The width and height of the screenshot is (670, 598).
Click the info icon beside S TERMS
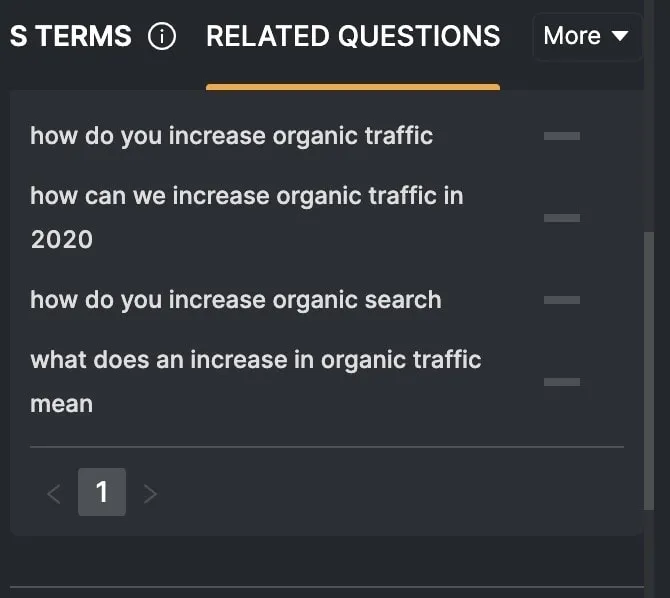click(x=161, y=37)
